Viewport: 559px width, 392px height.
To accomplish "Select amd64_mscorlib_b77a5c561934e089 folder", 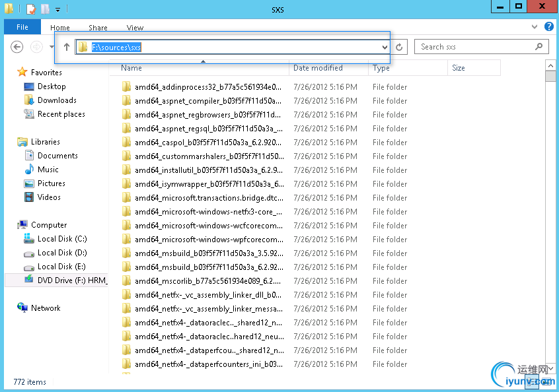I will pyautogui.click(x=207, y=281).
